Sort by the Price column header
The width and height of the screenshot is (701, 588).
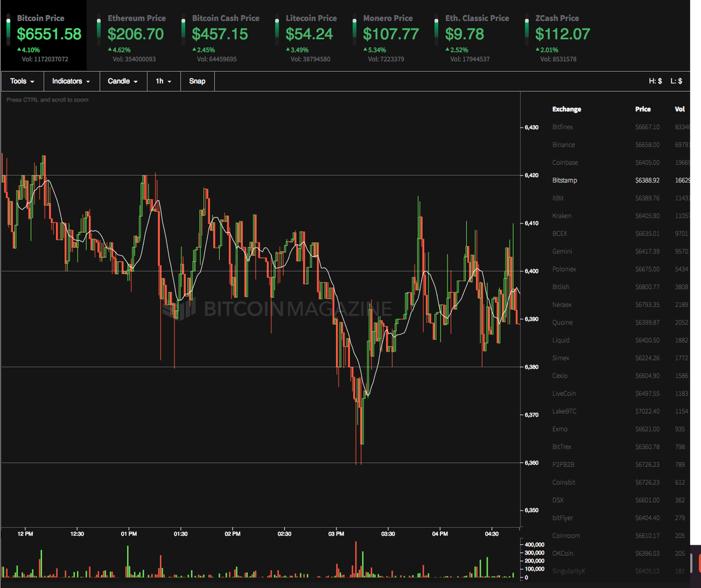coord(643,109)
